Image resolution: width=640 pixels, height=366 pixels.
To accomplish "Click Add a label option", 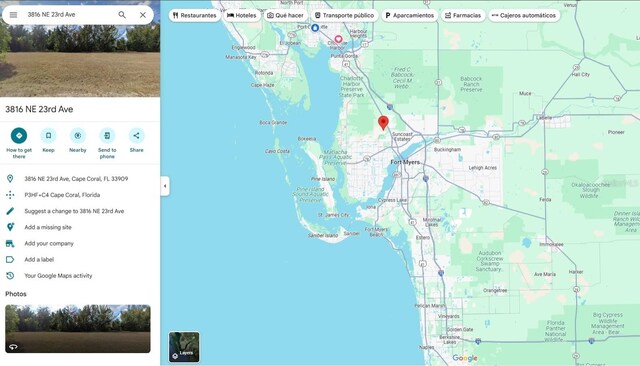I will [x=39, y=260].
